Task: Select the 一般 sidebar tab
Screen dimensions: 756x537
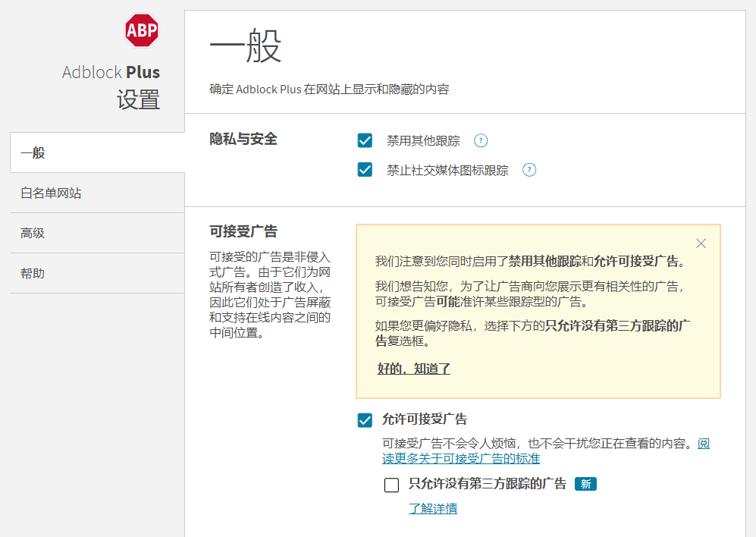Action: coord(97,153)
